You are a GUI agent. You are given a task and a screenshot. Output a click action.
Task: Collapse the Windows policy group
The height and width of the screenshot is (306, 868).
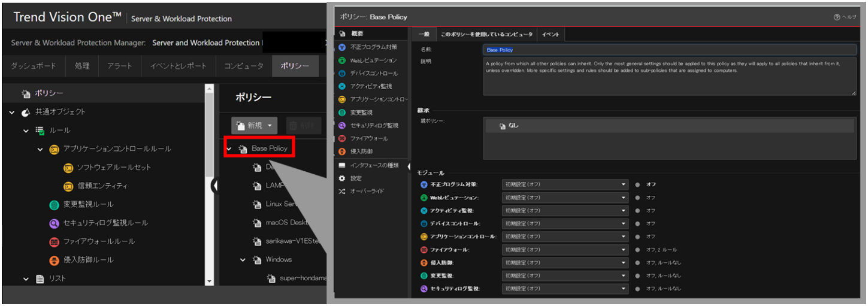click(x=243, y=260)
